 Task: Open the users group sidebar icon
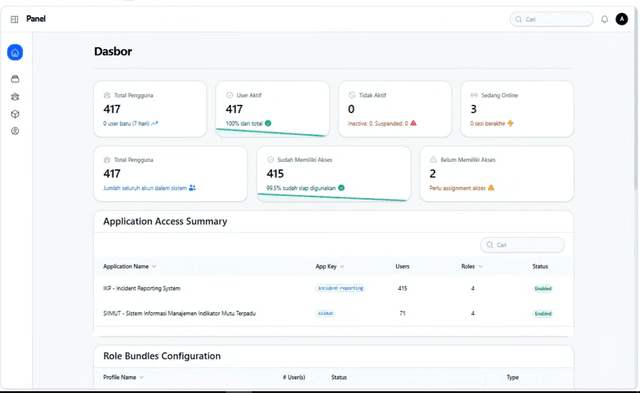pos(15,97)
